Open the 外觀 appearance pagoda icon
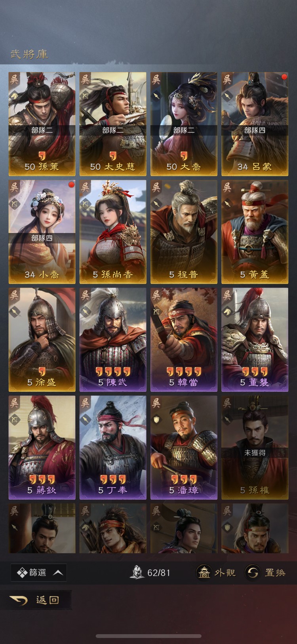Screen dimensions: 297x644 (x=204, y=572)
